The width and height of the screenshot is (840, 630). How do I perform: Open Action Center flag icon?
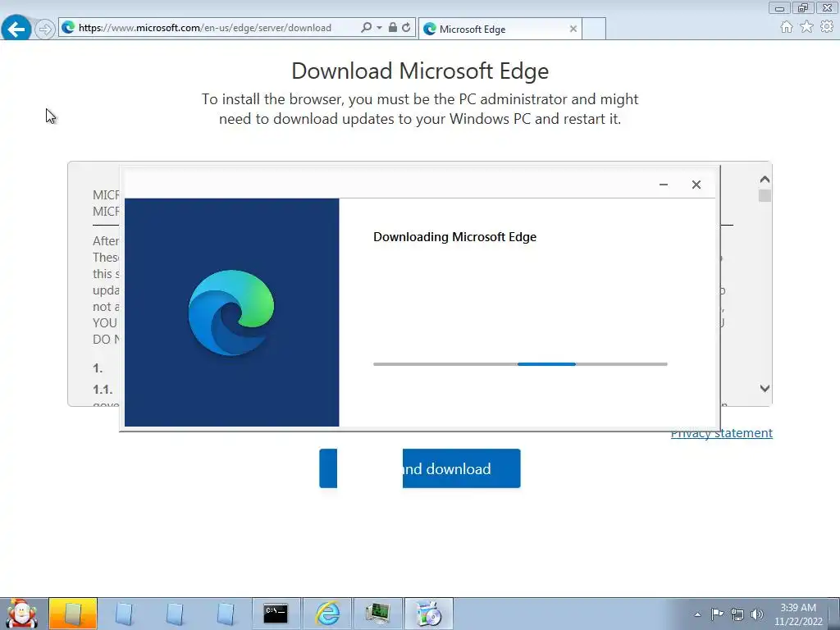(717, 614)
